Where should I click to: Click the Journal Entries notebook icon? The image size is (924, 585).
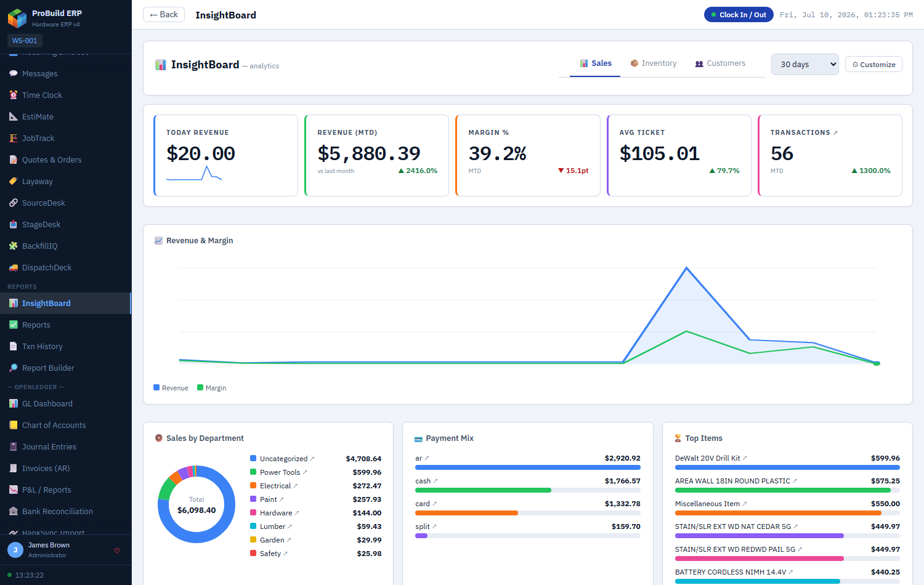(13, 446)
